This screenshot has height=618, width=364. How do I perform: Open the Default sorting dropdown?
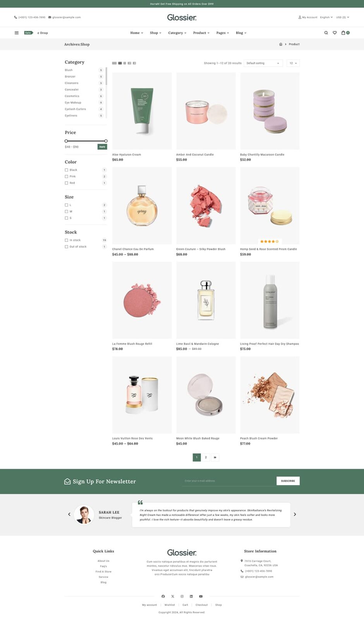(263, 63)
